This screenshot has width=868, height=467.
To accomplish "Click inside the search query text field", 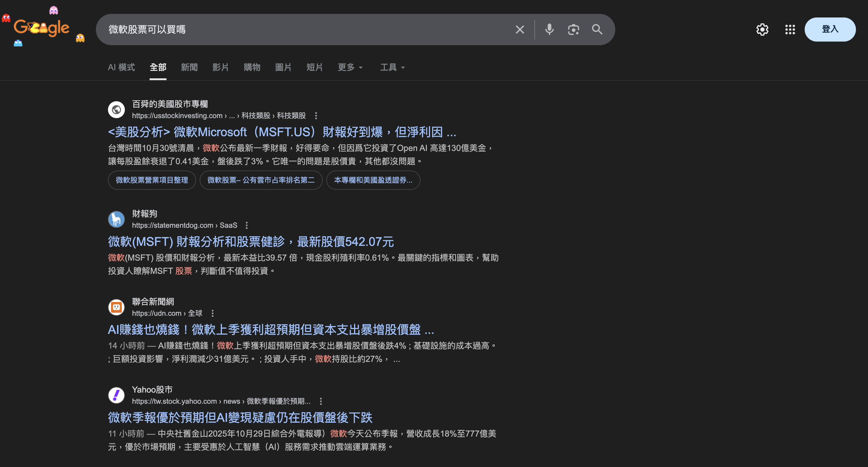I will click(x=303, y=30).
